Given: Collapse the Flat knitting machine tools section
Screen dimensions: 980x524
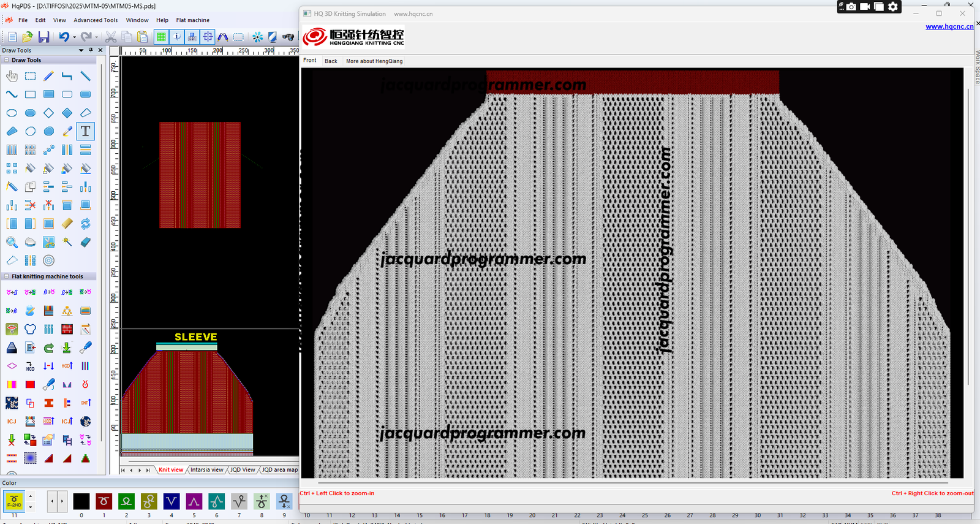Looking at the screenshot, I should [6, 276].
